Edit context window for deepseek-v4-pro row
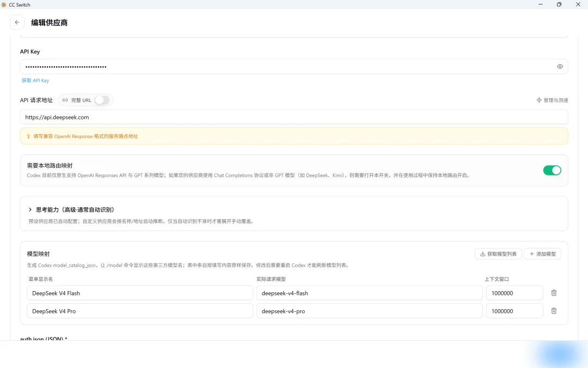 click(x=514, y=311)
